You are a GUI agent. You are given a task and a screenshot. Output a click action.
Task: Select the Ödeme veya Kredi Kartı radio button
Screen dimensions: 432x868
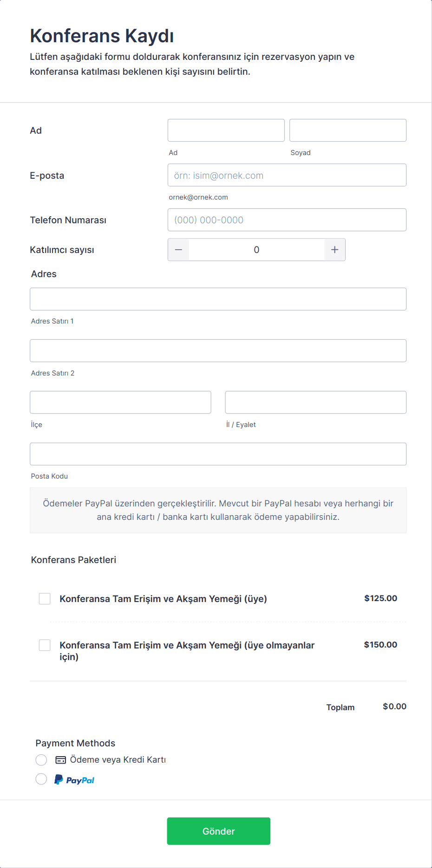pyautogui.click(x=41, y=760)
